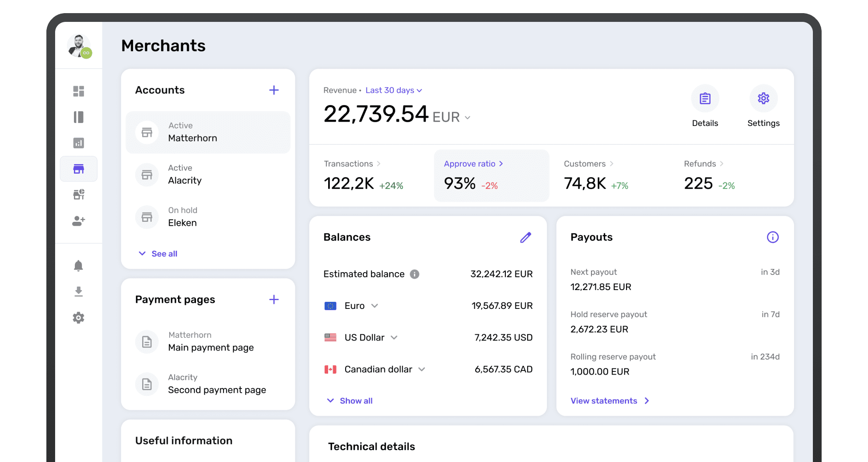Open Settings via the gear icon
This screenshot has width=868, height=462.
coord(763,98)
